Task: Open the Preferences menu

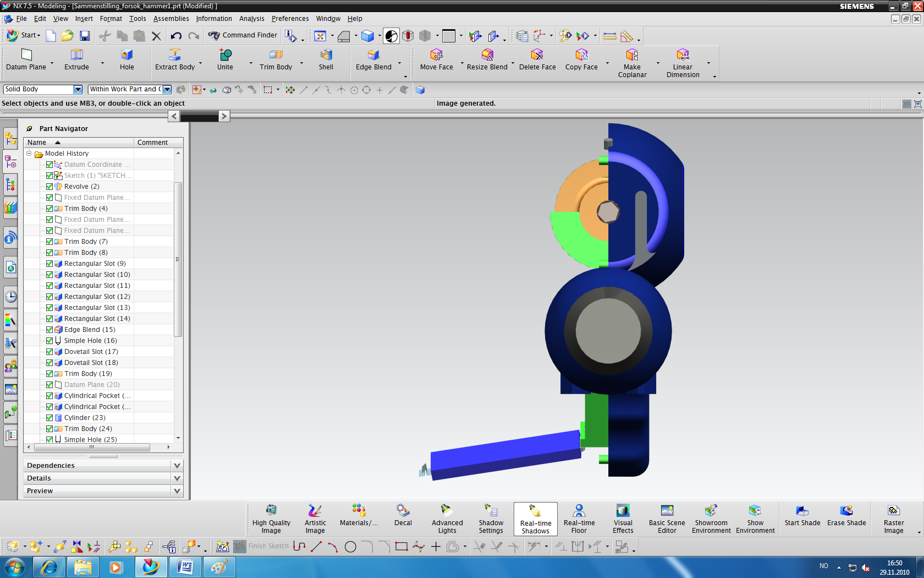Action: [x=290, y=19]
